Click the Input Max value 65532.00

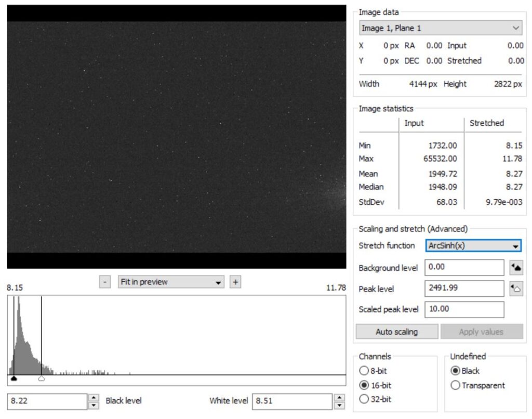[440, 159]
